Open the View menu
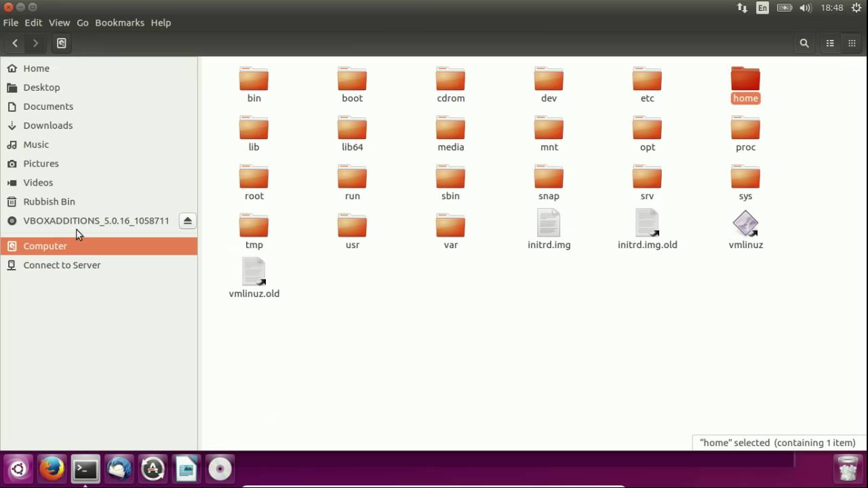Image resolution: width=868 pixels, height=488 pixels. [x=59, y=22]
